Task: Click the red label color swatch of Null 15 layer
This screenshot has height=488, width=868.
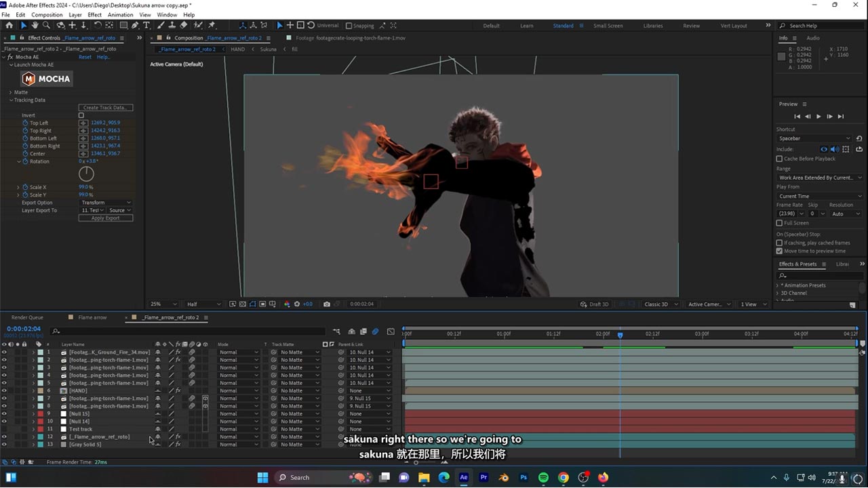Action: tap(40, 413)
